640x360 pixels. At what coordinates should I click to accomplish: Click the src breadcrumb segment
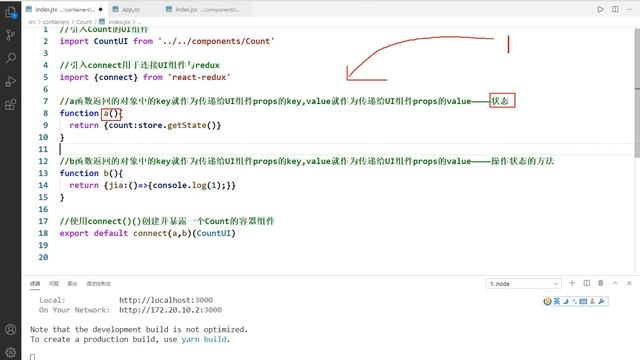tap(32, 22)
